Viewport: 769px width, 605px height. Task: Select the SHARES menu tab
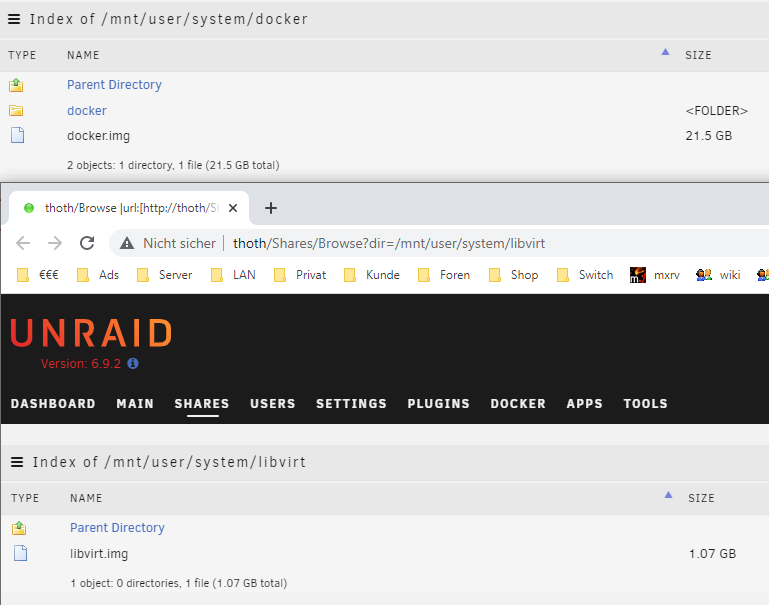point(202,403)
